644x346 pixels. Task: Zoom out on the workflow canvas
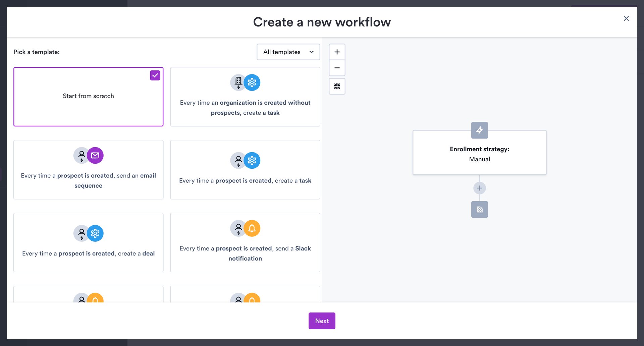coord(337,68)
